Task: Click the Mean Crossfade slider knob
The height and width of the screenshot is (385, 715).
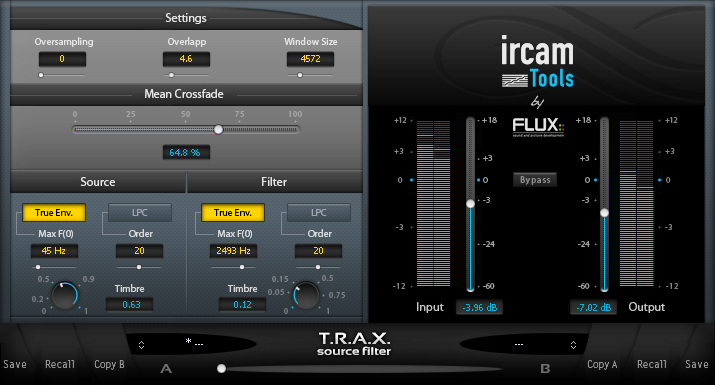Action: (218, 130)
